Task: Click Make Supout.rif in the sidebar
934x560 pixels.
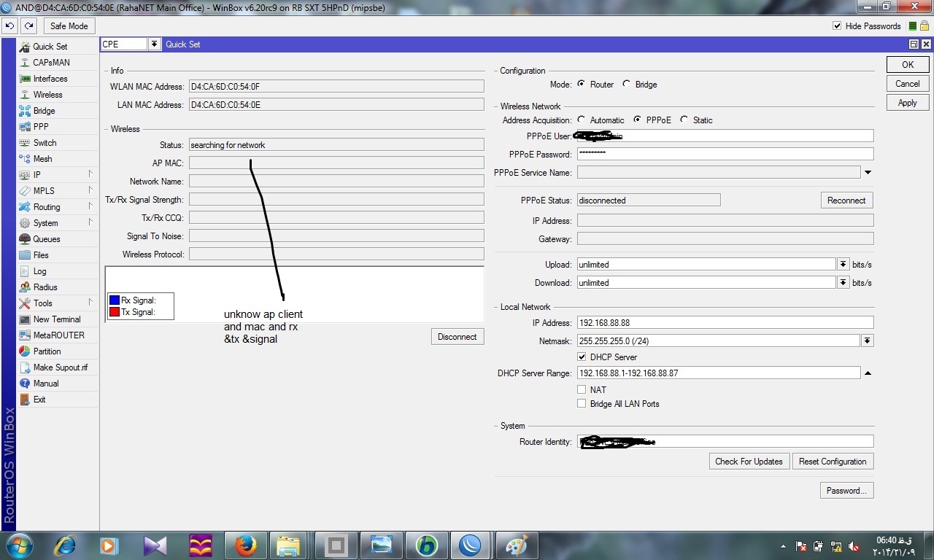Action: [60, 367]
